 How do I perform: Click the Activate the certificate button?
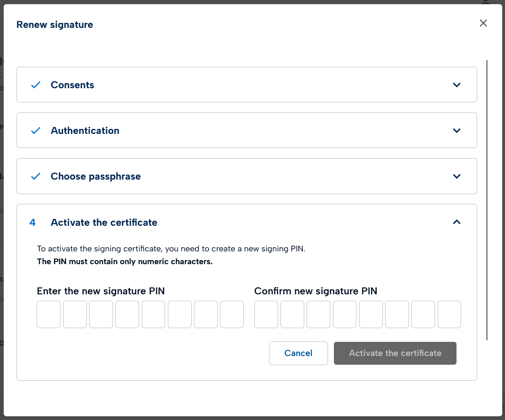click(x=395, y=353)
